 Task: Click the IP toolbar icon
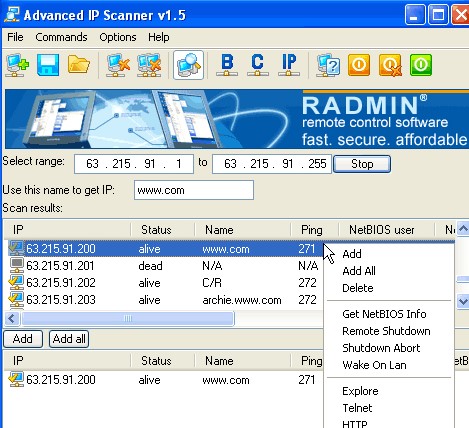pyautogui.click(x=289, y=65)
